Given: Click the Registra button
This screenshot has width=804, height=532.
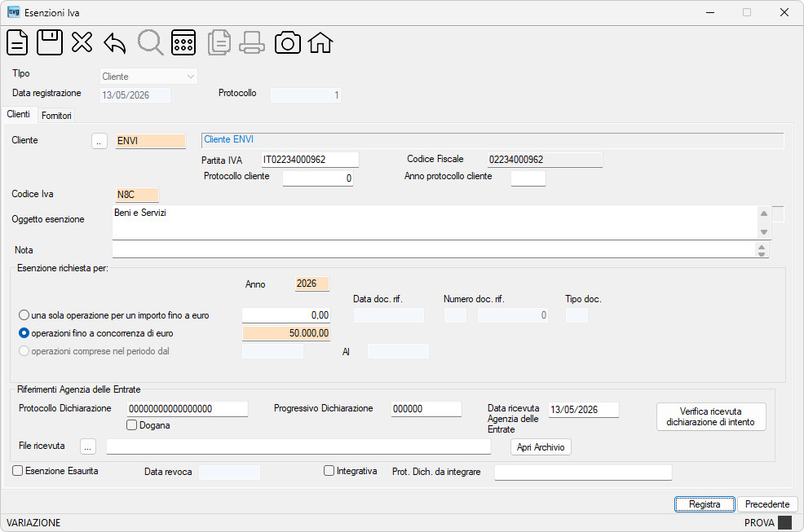Looking at the screenshot, I should [705, 504].
